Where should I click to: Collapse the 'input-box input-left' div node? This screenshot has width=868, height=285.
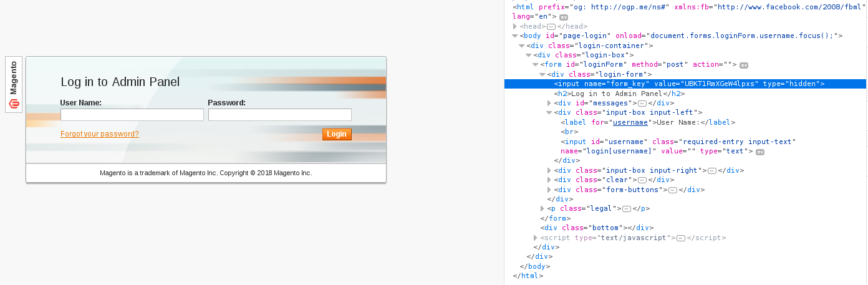549,112
